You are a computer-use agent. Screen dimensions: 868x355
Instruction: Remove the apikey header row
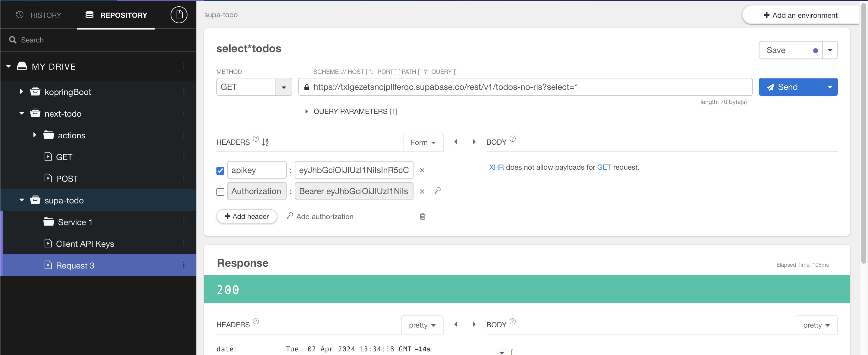[x=422, y=171]
